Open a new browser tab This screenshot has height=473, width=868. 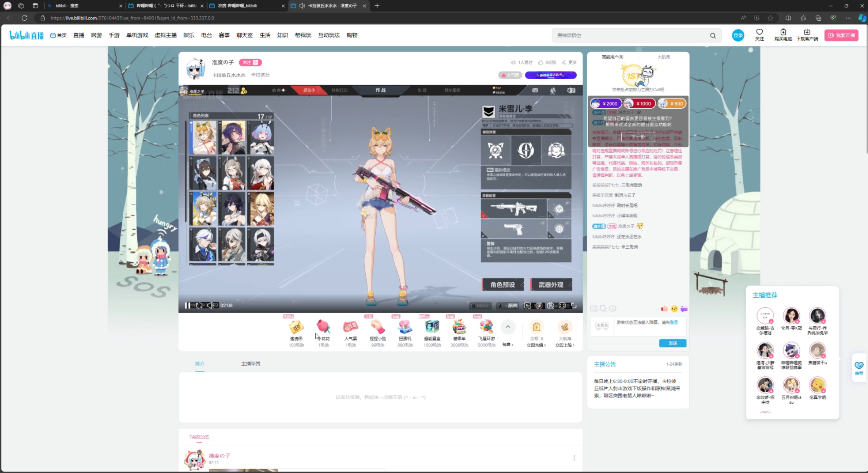[x=377, y=6]
